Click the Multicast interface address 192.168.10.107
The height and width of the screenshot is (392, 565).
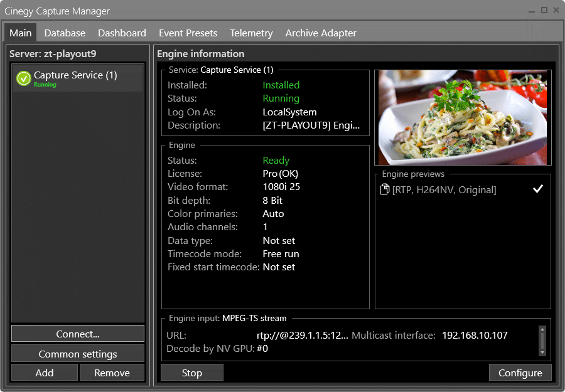click(x=475, y=335)
